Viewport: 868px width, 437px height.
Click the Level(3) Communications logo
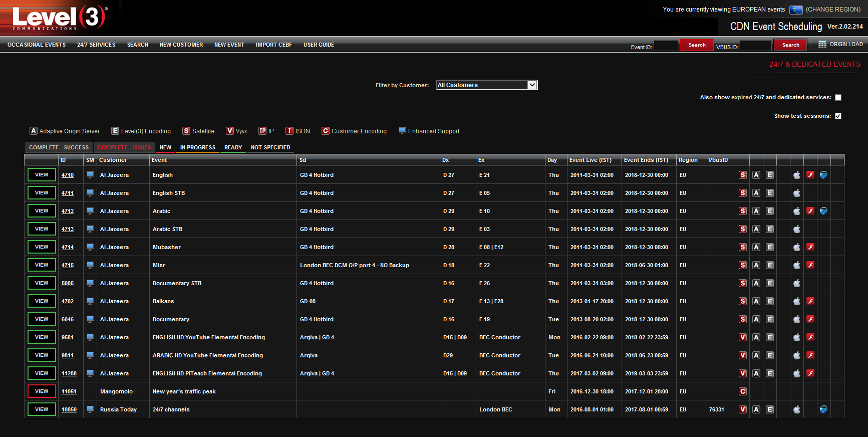59,18
